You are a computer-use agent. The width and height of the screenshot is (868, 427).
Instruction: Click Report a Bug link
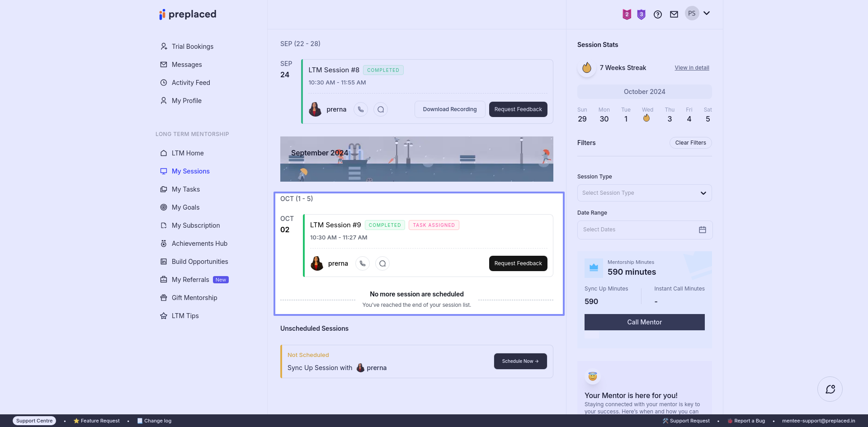tap(746, 421)
